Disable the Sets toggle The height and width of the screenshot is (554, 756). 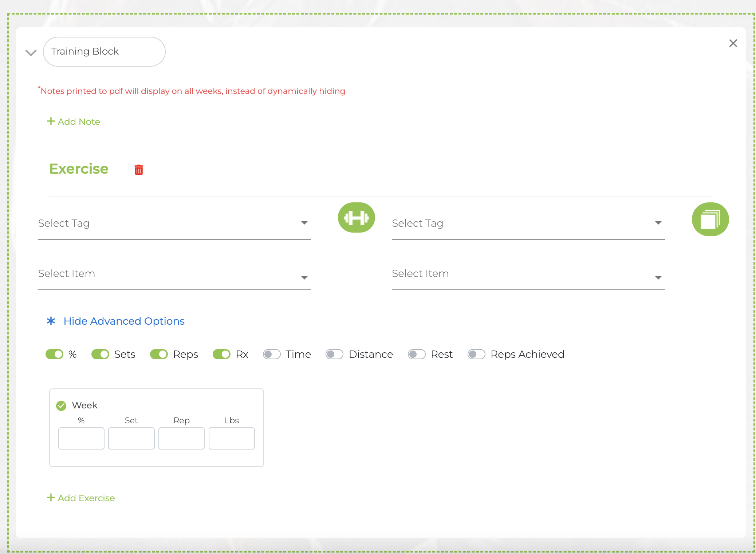pyautogui.click(x=100, y=354)
